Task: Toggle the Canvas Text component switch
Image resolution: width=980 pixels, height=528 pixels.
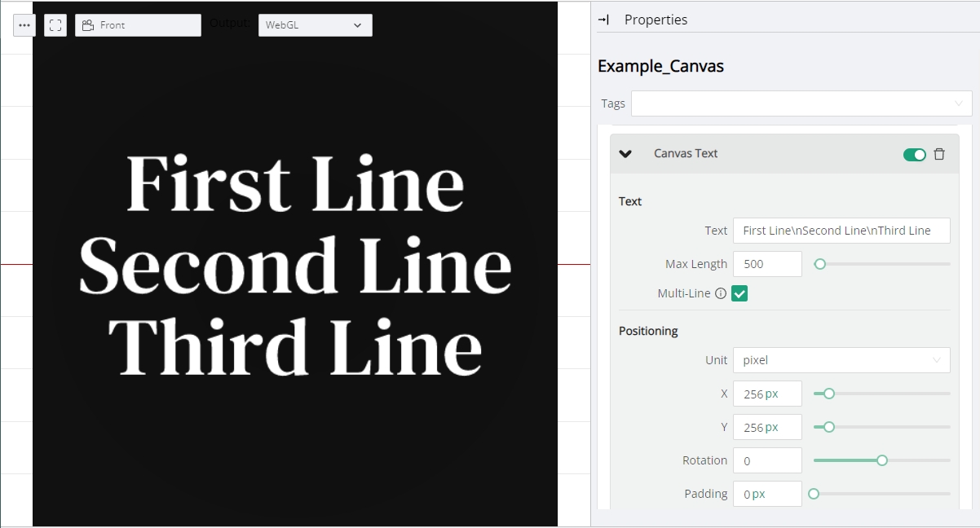Action: click(x=914, y=155)
